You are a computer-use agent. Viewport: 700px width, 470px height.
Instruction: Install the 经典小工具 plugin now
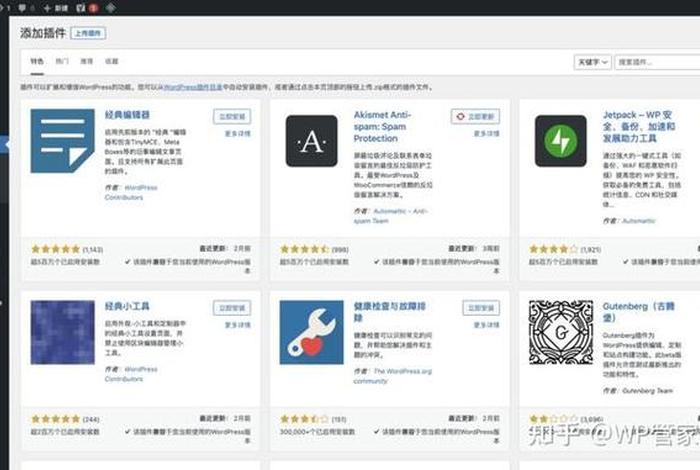click(x=232, y=308)
